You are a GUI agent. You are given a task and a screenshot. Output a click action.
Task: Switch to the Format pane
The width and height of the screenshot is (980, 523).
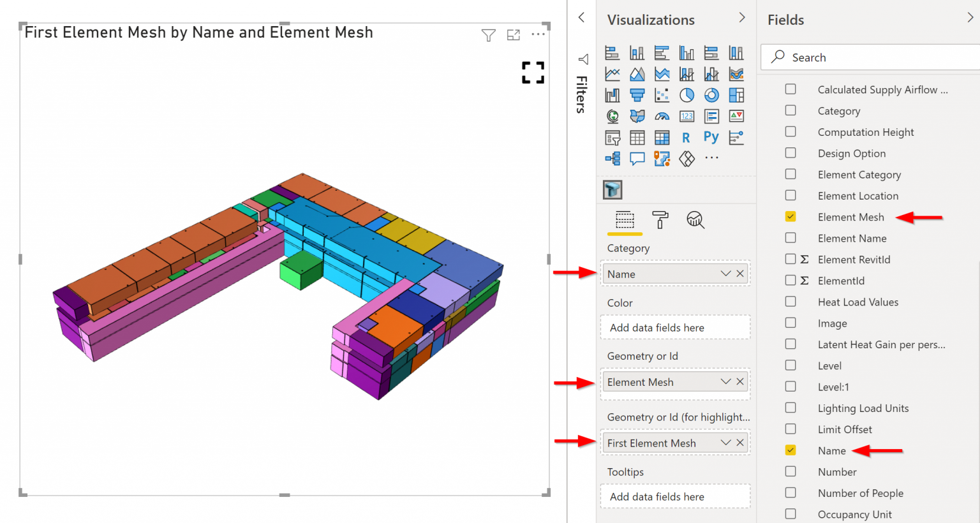(660, 220)
